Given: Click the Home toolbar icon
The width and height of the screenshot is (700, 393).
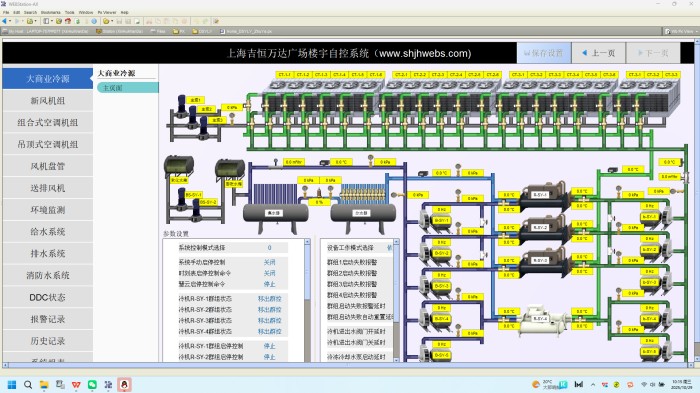Looking at the screenshot, I should pyautogui.click(x=68, y=21).
